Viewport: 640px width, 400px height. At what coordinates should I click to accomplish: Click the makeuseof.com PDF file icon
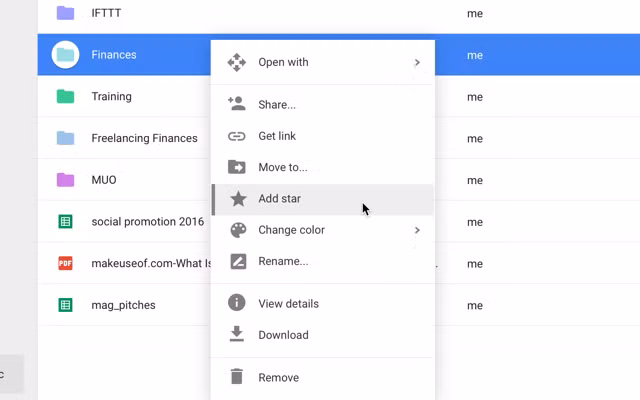(x=65, y=264)
